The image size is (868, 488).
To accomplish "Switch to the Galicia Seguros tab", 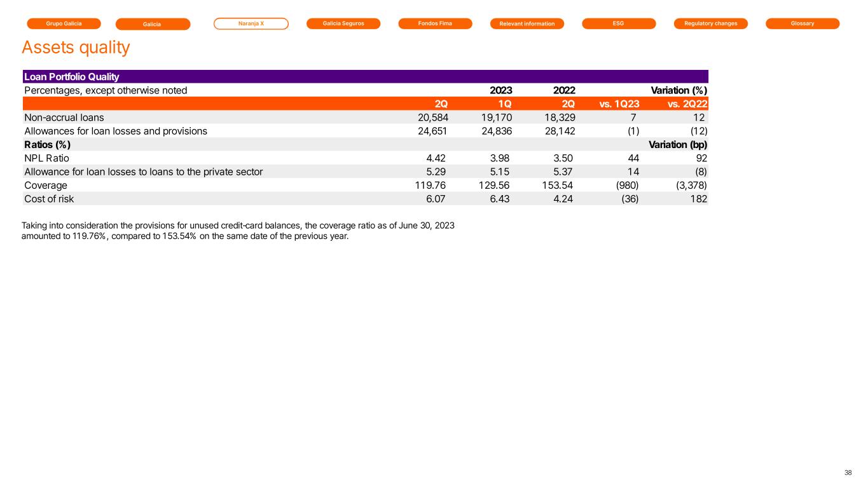I will [x=343, y=24].
